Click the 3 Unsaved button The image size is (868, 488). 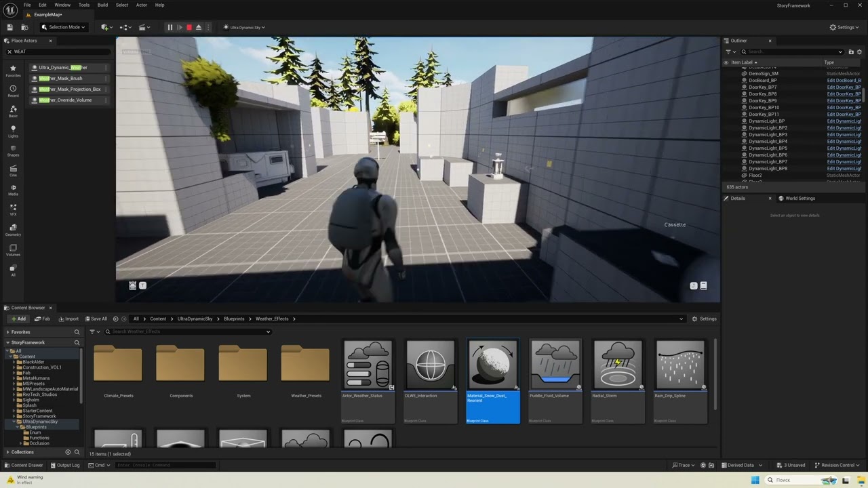click(x=791, y=465)
